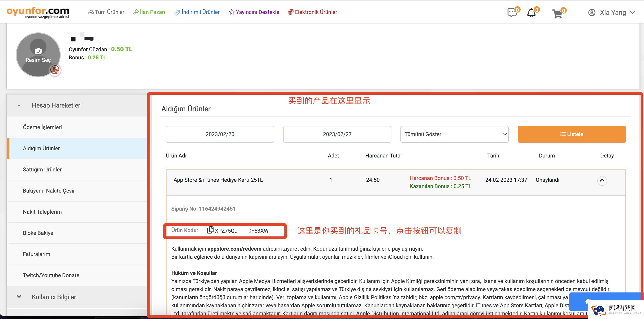644x319 pixels.
Task: Open the Tümünü Göster filter dropdown
Action: coord(454,134)
